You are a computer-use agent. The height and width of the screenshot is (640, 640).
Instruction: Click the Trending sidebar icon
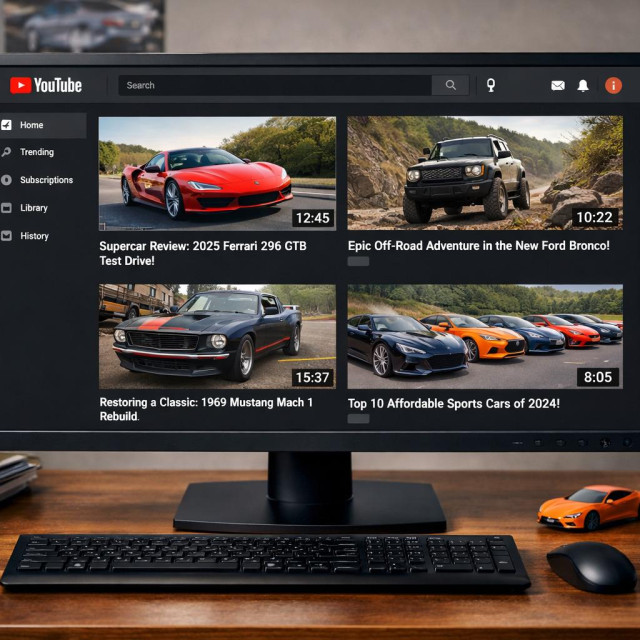coord(6,152)
